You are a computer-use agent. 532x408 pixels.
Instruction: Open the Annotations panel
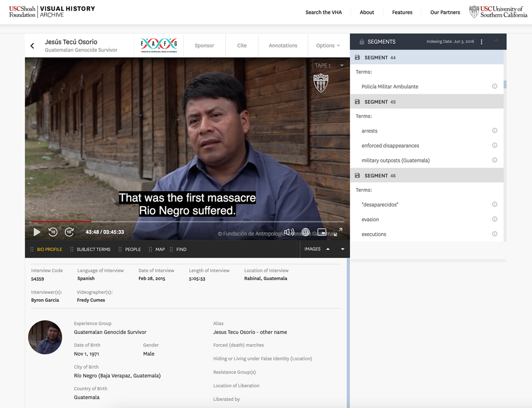pyautogui.click(x=283, y=46)
